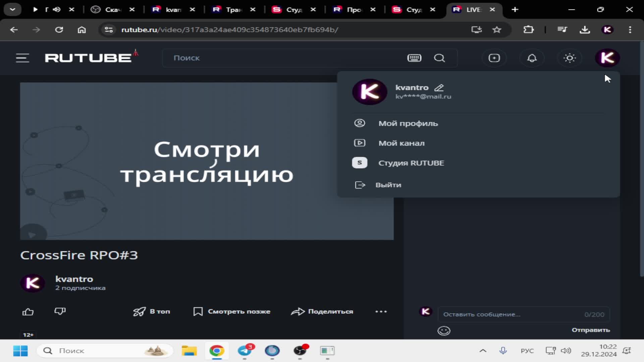Click the video player thumbnail
This screenshot has height=362, width=644.
point(207,161)
